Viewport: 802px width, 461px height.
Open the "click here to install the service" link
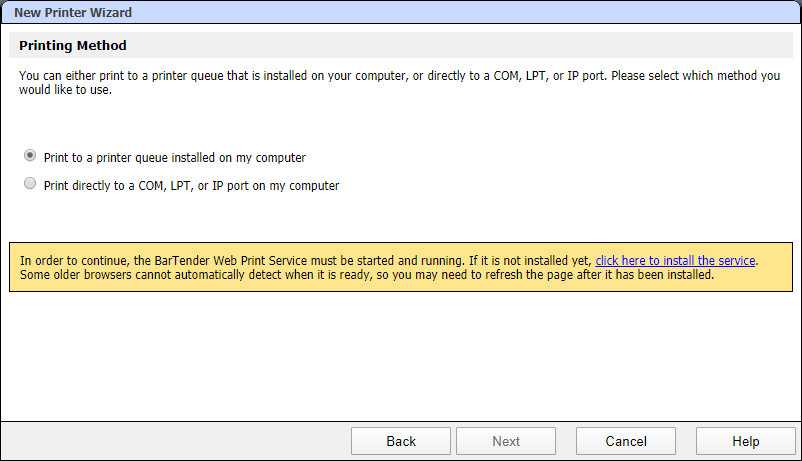click(x=675, y=260)
